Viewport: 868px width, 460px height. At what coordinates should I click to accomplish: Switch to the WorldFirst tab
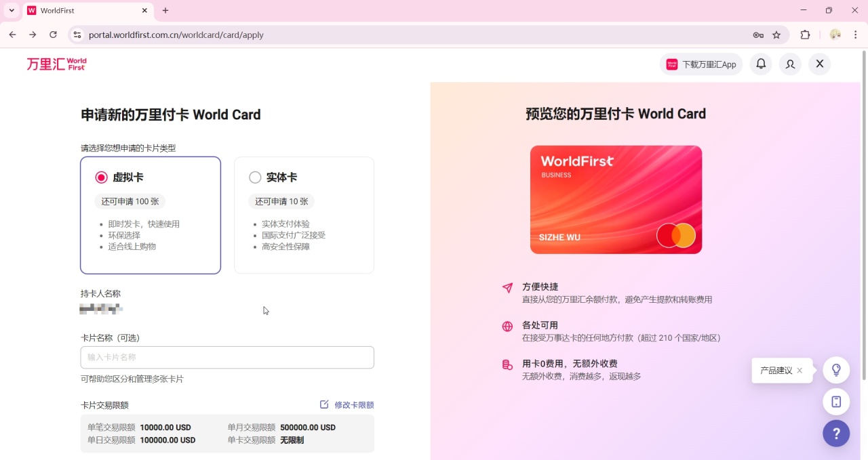point(88,11)
